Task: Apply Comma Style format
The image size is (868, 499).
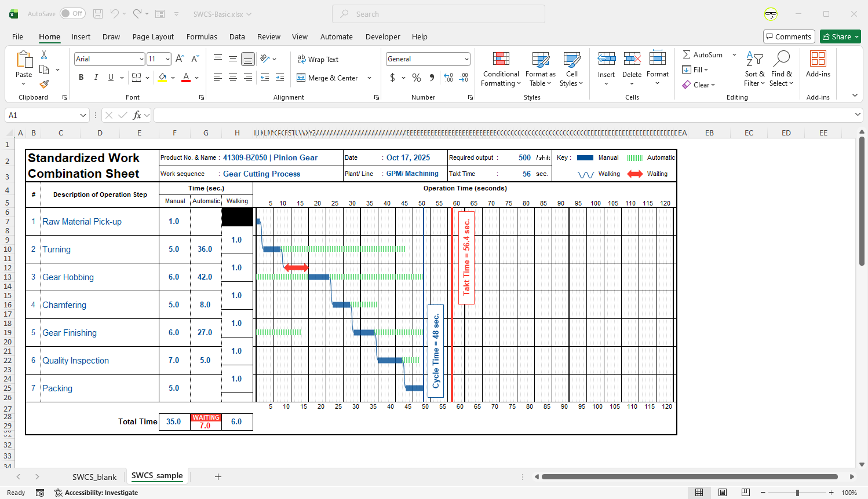Action: pos(432,78)
